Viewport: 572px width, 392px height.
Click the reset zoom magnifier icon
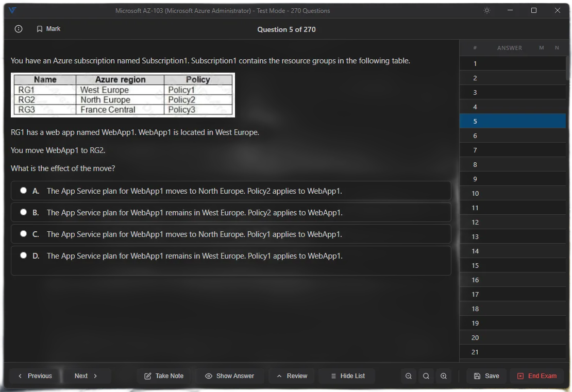426,376
